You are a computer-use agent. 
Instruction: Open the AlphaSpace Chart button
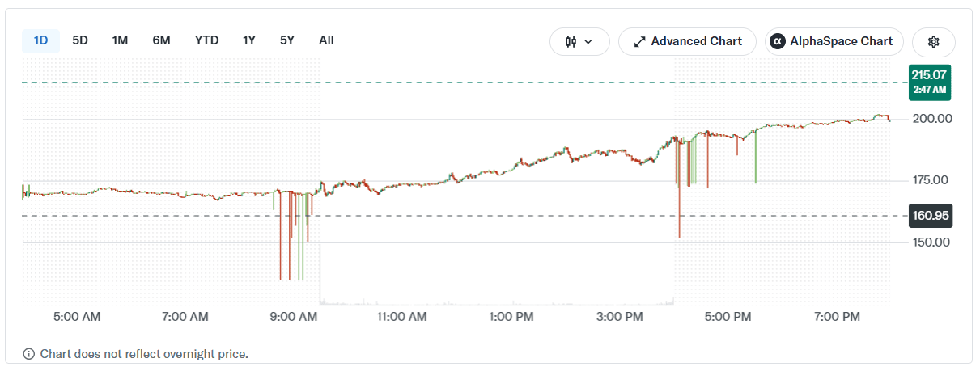tap(834, 41)
